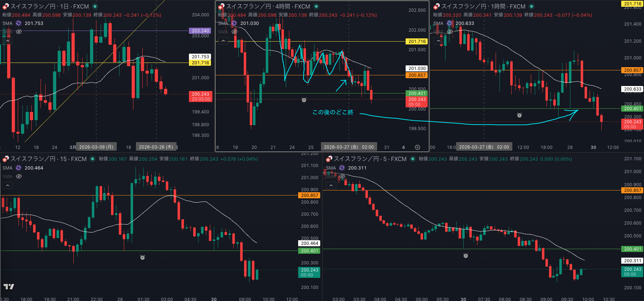Viewport: 644px width, 301px height.
Task: Click the alert clock icon on the 5-minute chart
Action: tap(465, 256)
